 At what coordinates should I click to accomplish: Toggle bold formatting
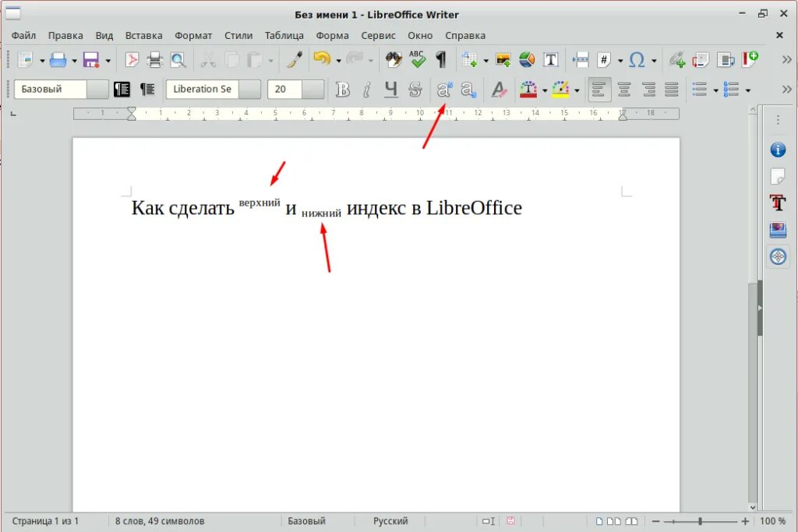(343, 90)
